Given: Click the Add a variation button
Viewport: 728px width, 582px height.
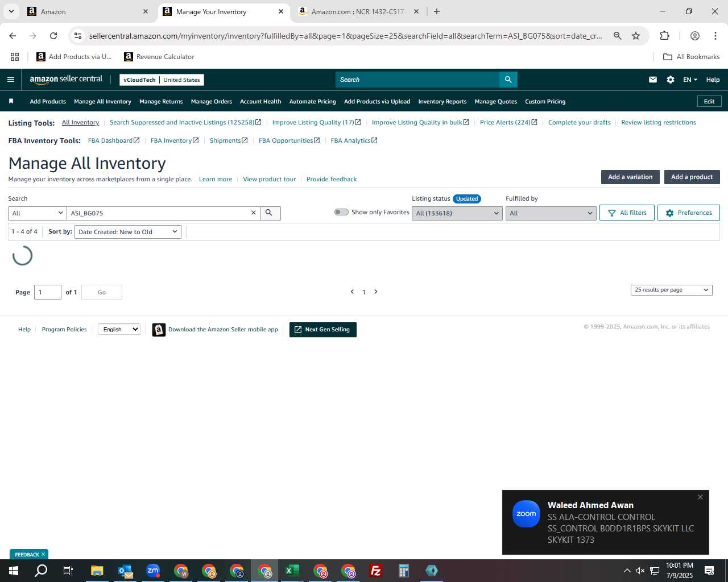Looking at the screenshot, I should (x=630, y=177).
